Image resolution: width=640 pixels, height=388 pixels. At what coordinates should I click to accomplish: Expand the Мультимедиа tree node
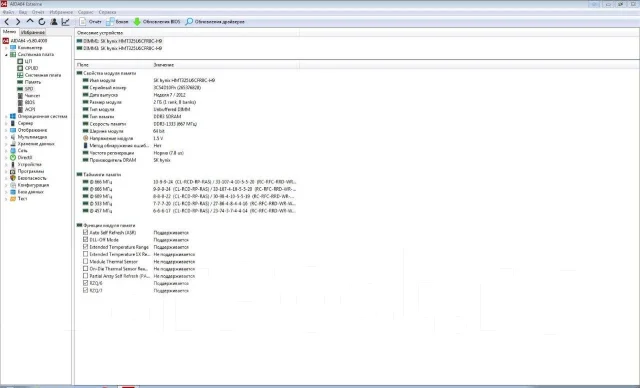(x=6, y=137)
